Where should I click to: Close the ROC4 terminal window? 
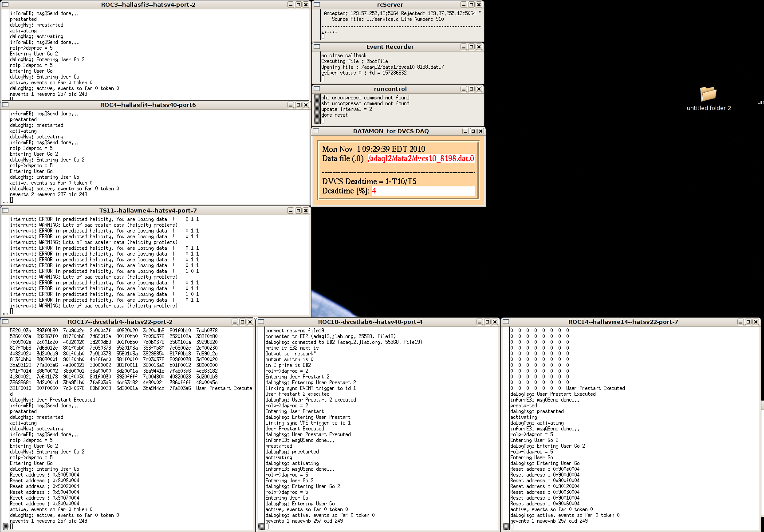pos(306,105)
